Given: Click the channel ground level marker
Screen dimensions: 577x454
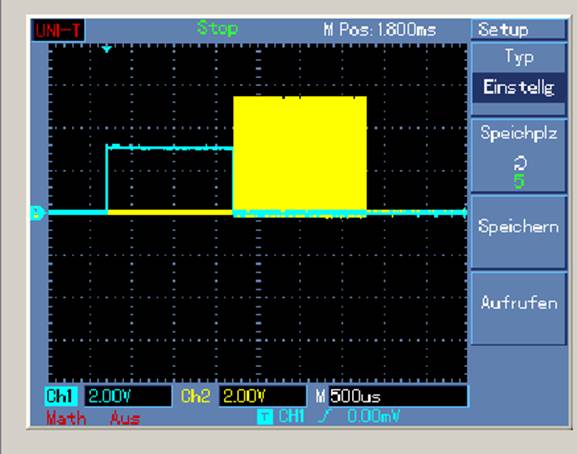Looking at the screenshot, I should click(37, 213).
